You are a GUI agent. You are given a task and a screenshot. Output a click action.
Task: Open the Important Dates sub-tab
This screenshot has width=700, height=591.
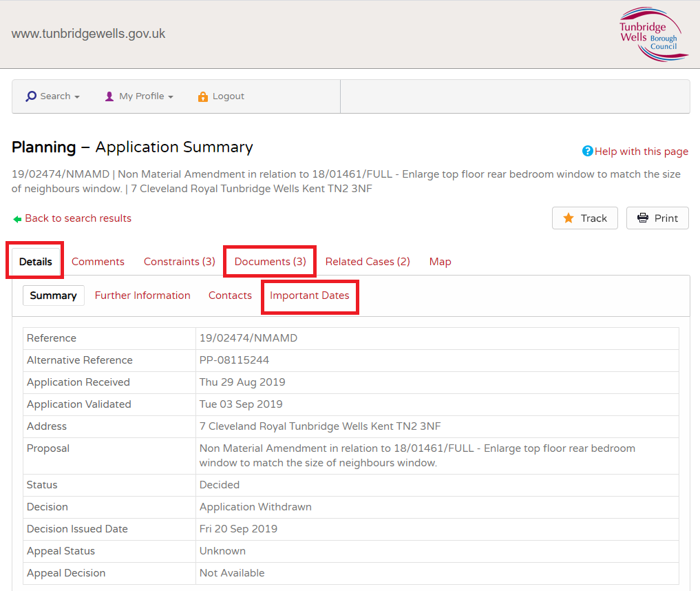(x=309, y=295)
